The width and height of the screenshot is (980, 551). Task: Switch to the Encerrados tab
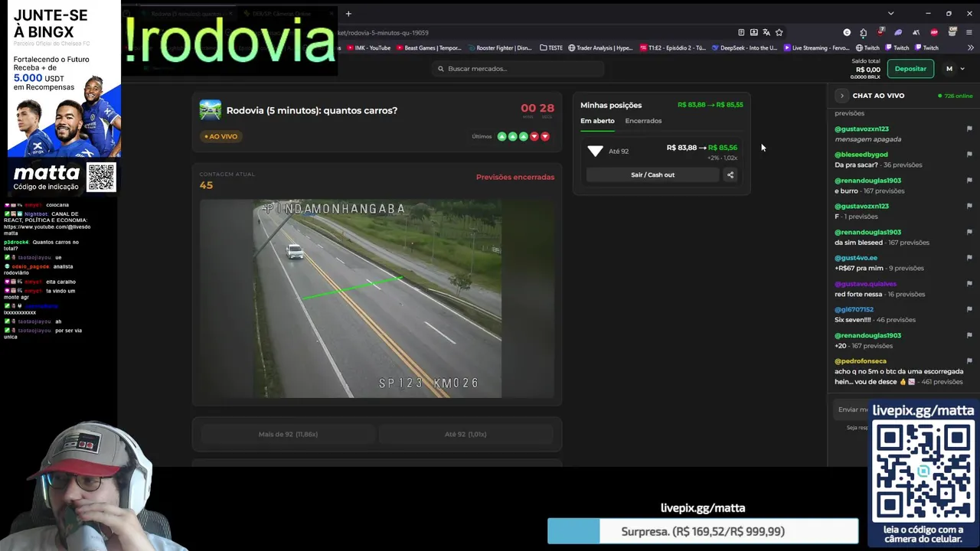pos(643,121)
